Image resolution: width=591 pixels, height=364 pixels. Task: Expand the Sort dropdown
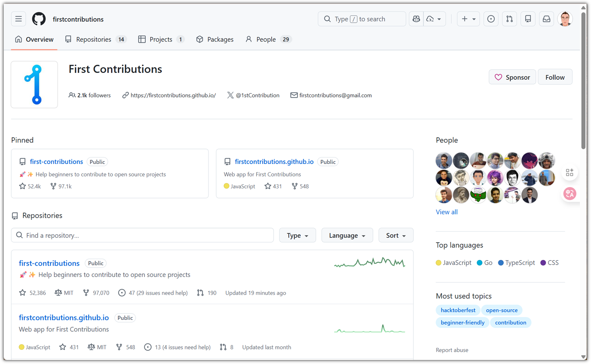coord(396,235)
